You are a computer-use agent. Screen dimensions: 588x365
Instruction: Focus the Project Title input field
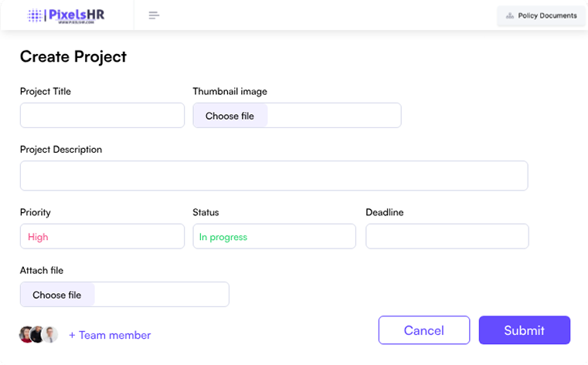pos(102,116)
